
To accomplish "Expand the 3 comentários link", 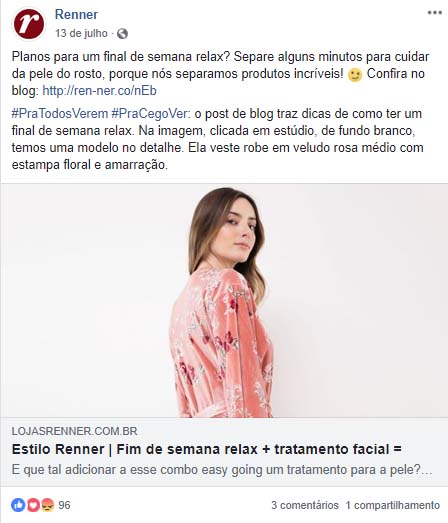I will pyautogui.click(x=305, y=505).
